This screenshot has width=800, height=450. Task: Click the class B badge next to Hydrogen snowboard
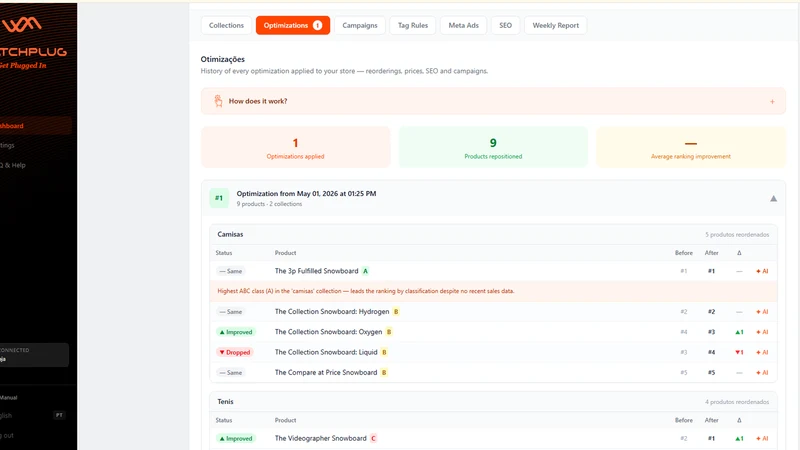396,312
